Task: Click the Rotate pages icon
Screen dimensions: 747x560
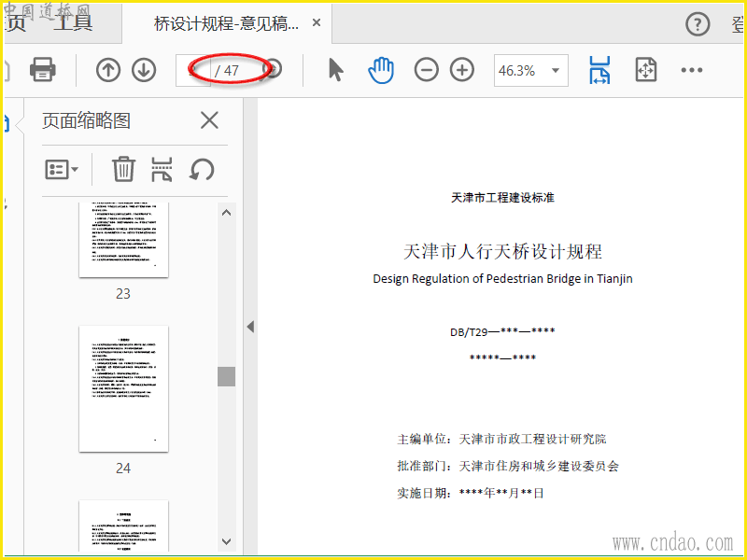Action: (x=202, y=170)
